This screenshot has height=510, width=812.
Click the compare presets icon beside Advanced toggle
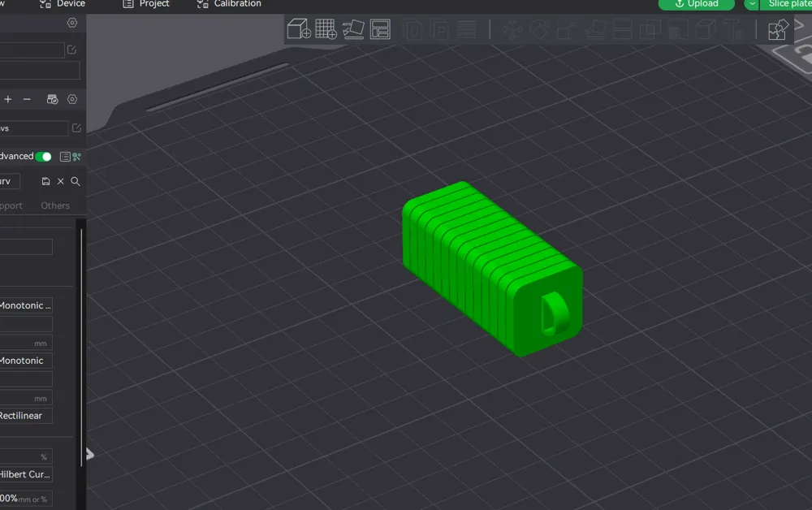tap(77, 157)
